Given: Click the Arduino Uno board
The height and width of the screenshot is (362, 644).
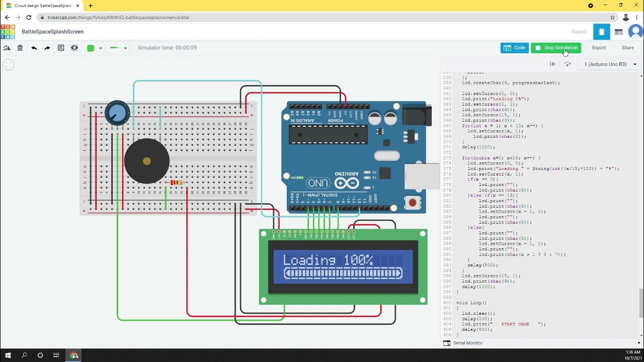Looking at the screenshot, I should [356, 157].
